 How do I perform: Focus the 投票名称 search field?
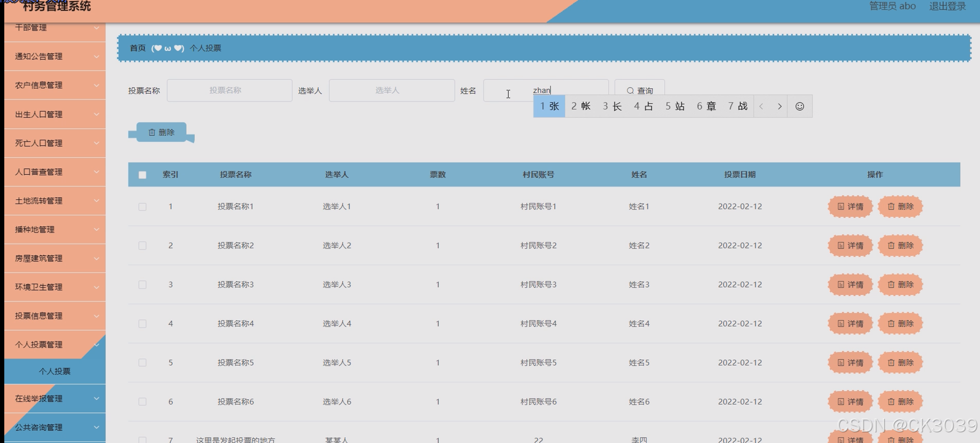(229, 90)
